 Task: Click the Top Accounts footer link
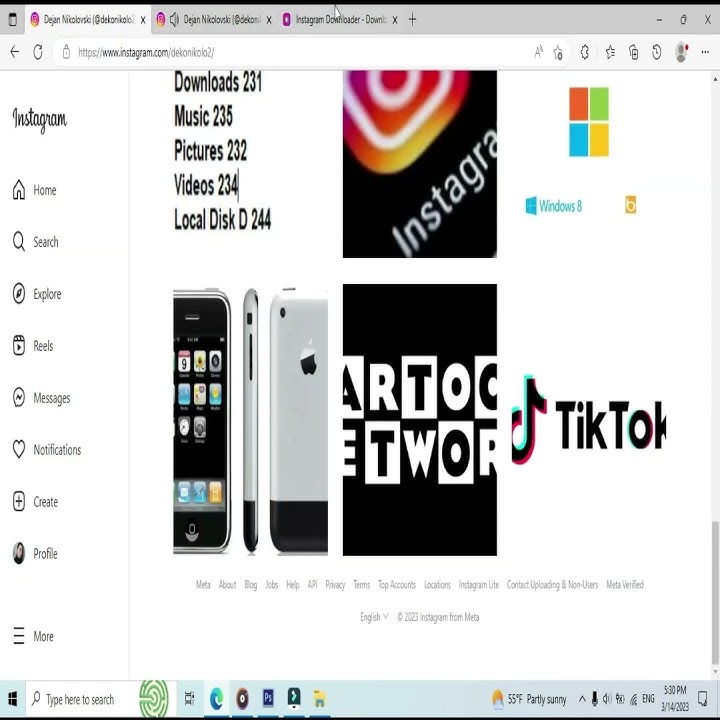coord(397,585)
